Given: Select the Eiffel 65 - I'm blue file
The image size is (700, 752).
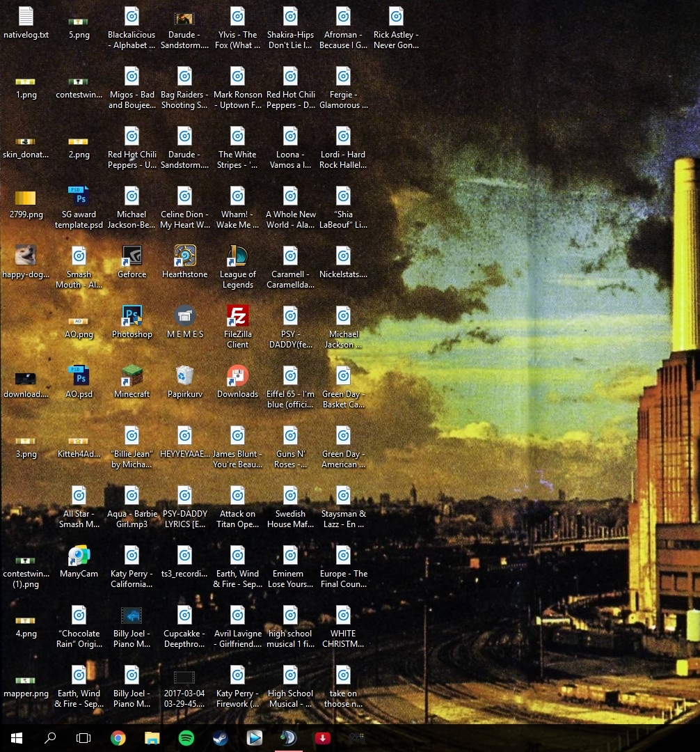Looking at the screenshot, I should [290, 386].
